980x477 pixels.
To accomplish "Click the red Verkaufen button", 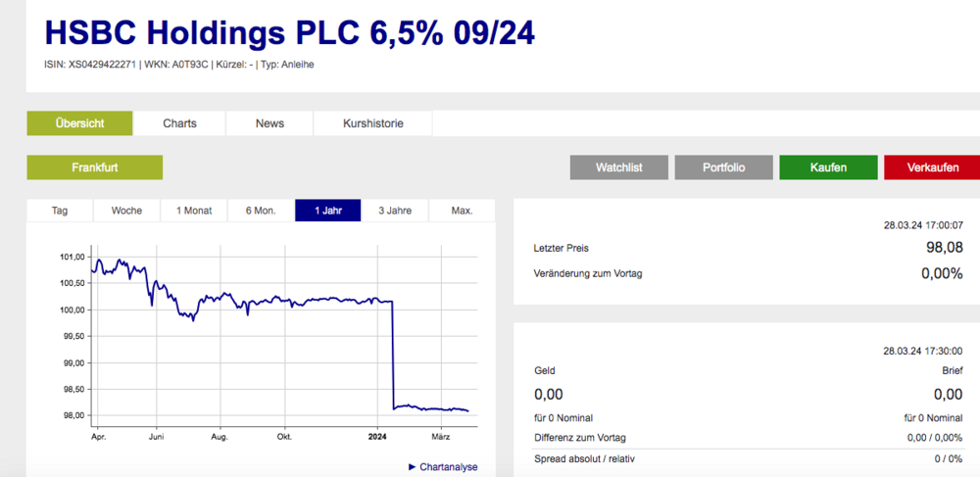I will 933,167.
